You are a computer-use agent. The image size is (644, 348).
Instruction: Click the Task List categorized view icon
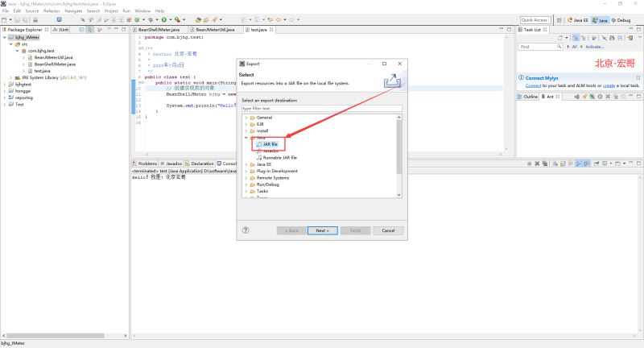576,38
